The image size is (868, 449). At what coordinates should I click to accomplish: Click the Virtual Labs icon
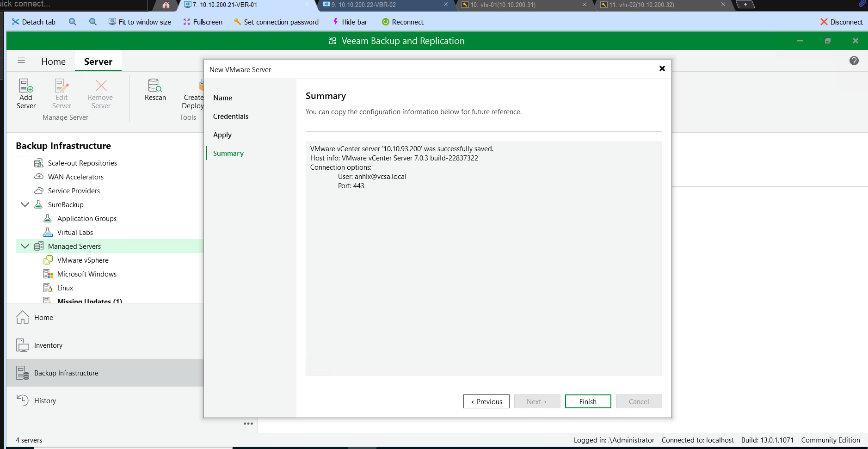(48, 232)
